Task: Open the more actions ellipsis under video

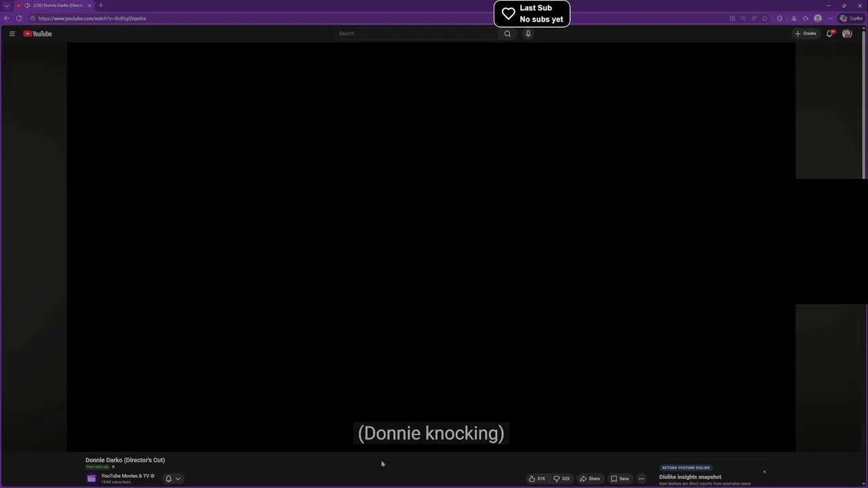Action: [x=642, y=479]
